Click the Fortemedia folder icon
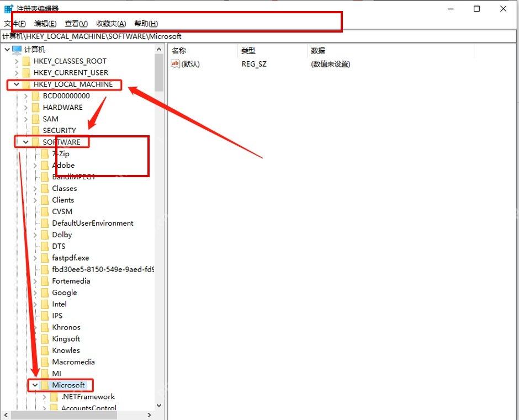 coord(45,281)
